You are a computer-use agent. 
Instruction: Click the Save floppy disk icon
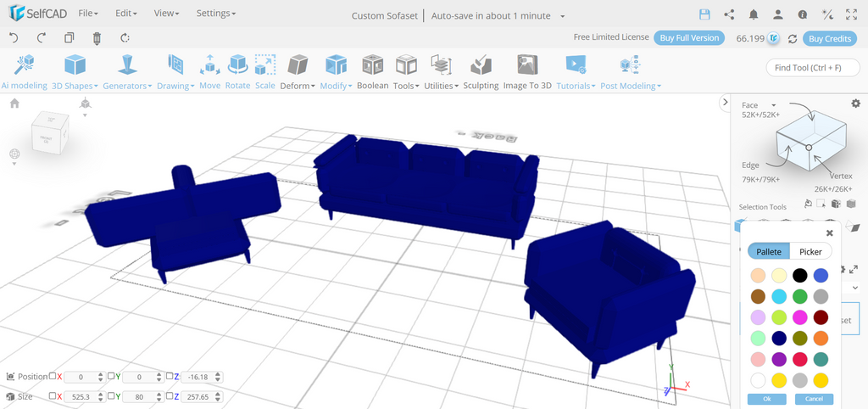coord(704,14)
